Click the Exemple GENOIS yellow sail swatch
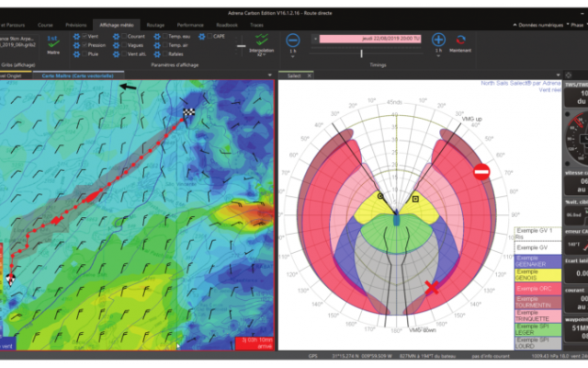The height and width of the screenshot is (368, 588). click(x=526, y=274)
